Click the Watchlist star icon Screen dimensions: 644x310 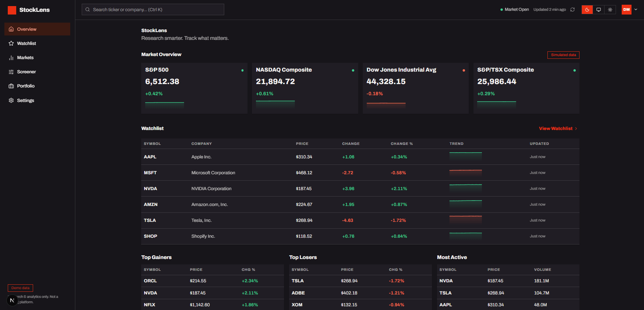11,43
